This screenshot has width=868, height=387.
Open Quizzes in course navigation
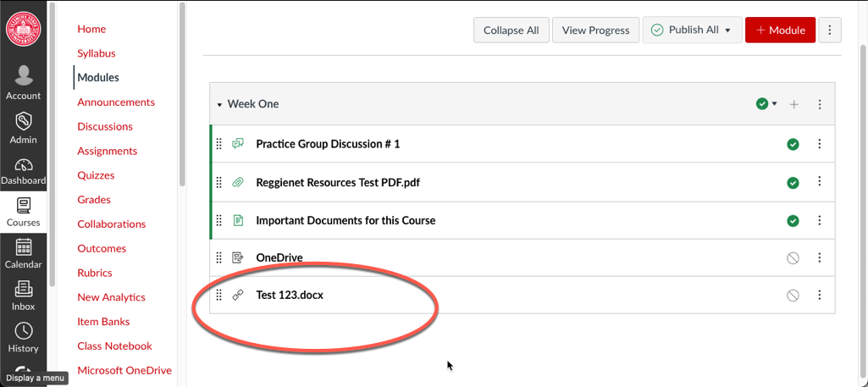tap(96, 175)
